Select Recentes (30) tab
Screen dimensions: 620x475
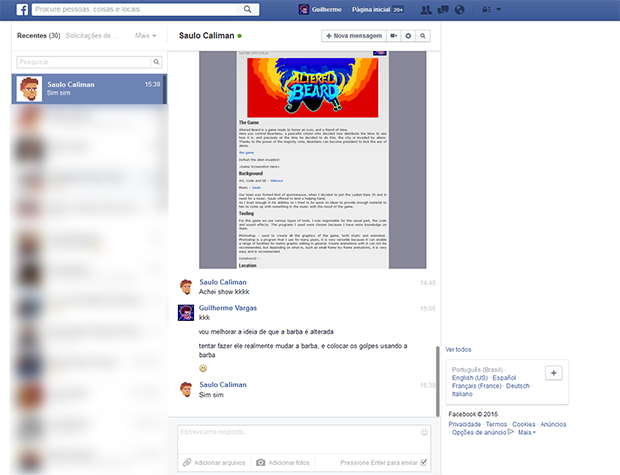(38, 36)
